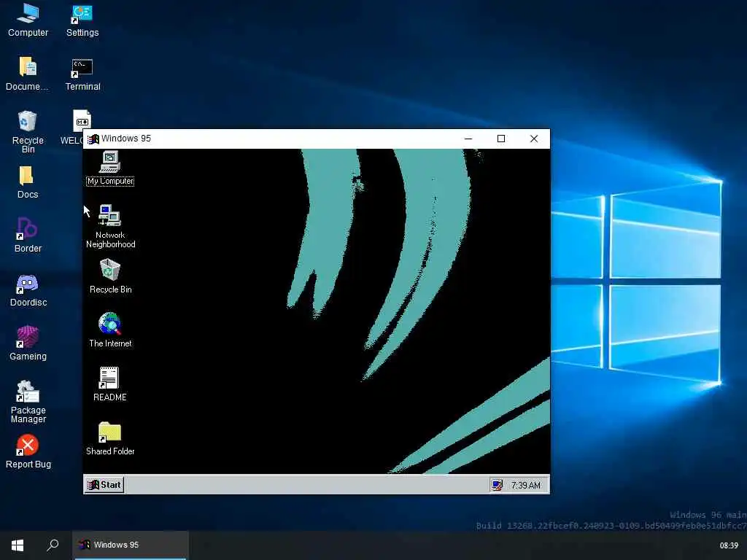Open the Docs folder icon
The height and width of the screenshot is (560, 747).
point(27,182)
